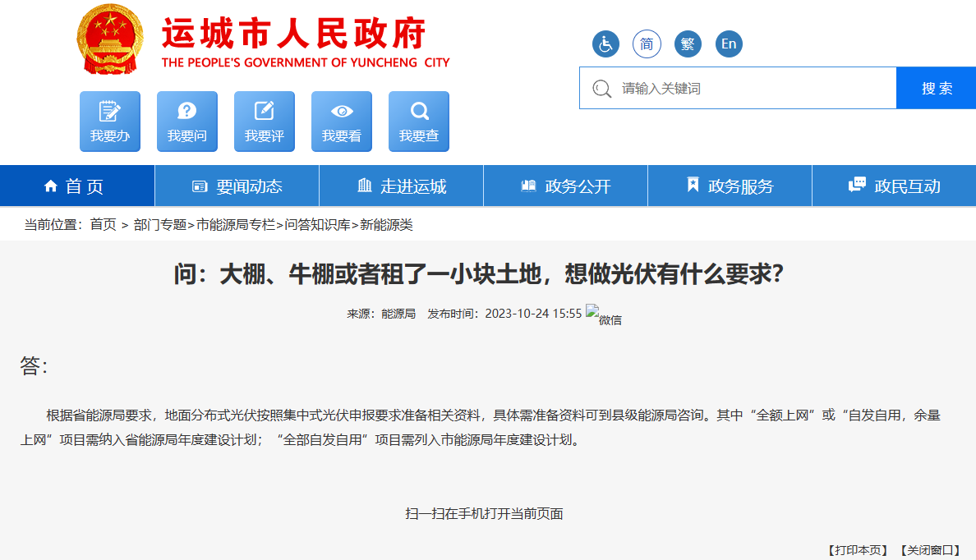Click the national emblem logo
Image resolution: width=976 pixels, height=560 pixels.
tap(110, 39)
